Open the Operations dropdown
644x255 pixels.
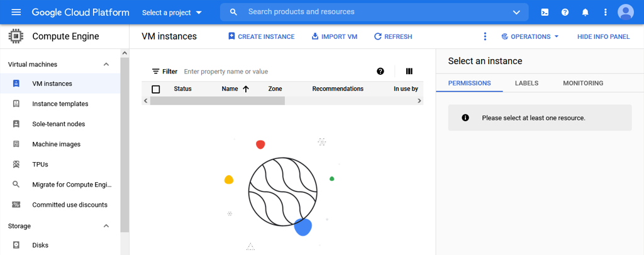pos(530,36)
